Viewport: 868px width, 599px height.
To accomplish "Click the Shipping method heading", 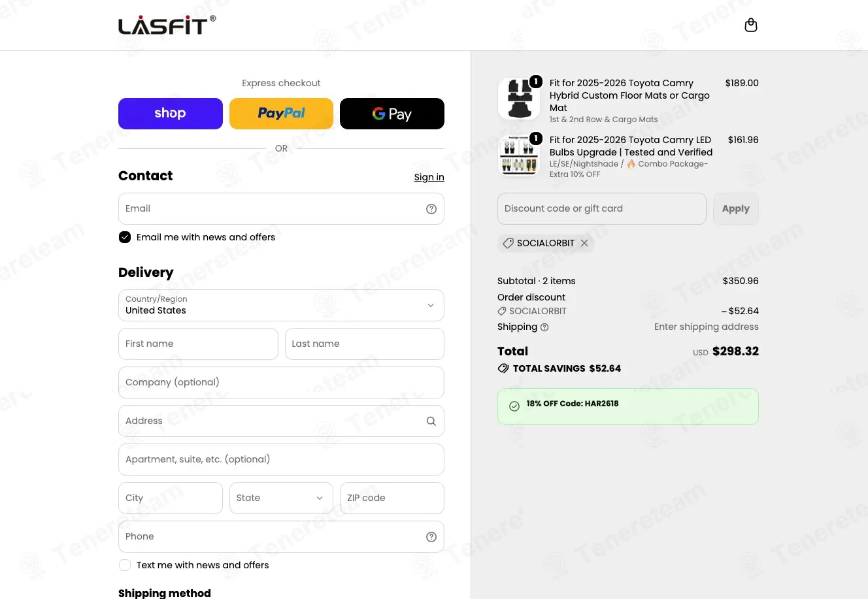I will tap(165, 593).
